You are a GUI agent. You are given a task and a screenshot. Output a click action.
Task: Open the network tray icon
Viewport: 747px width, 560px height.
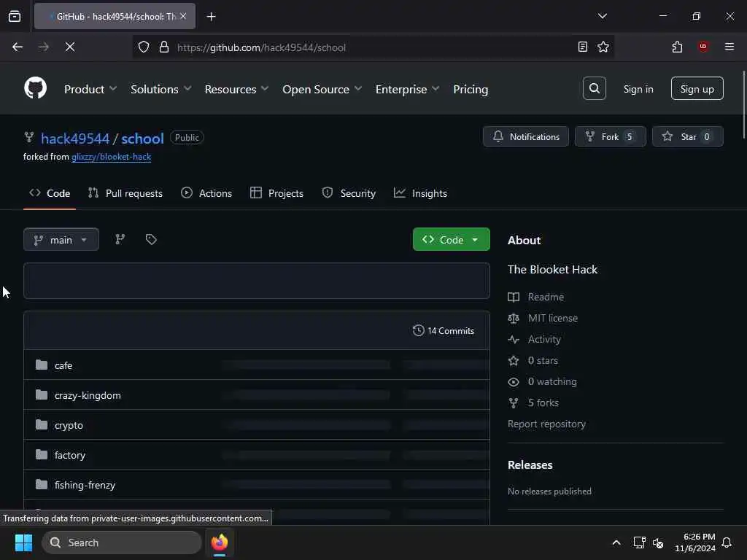tap(639, 542)
